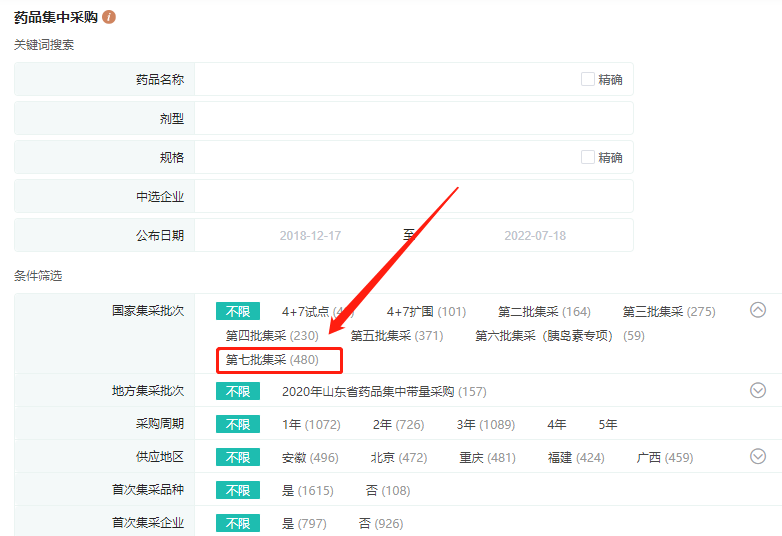Filter by 第四批集采 (230)
Viewport: 782px width, 536px height.
[x=272, y=336]
